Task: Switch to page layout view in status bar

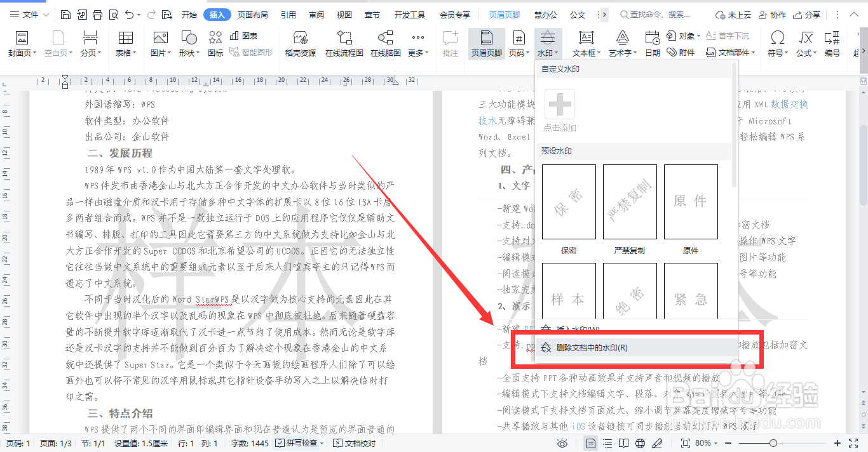Action: (x=591, y=443)
